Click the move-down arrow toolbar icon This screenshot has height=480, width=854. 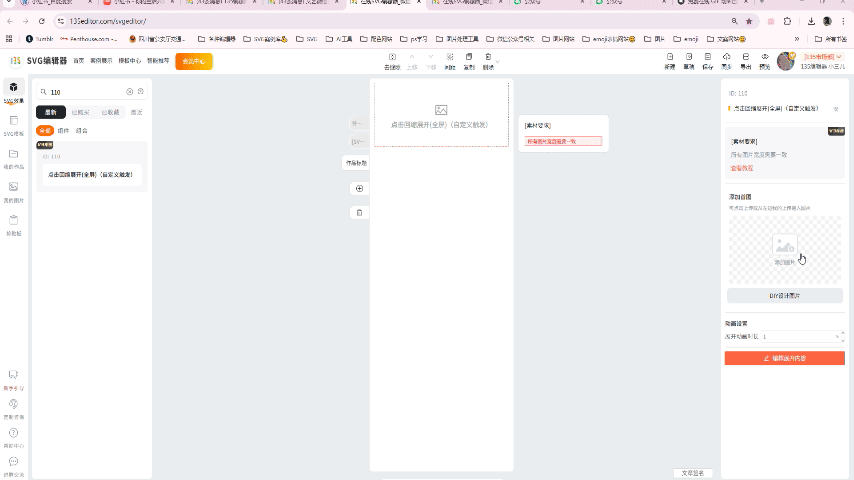431,61
